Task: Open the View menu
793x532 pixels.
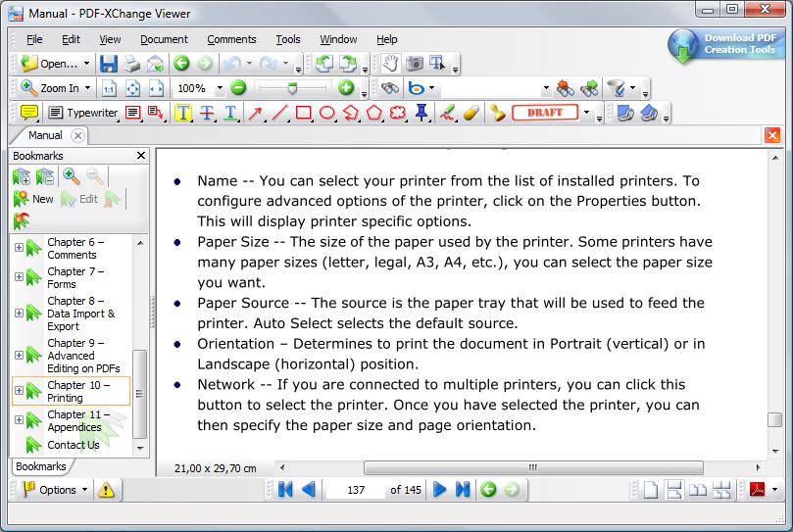Action: coord(110,39)
